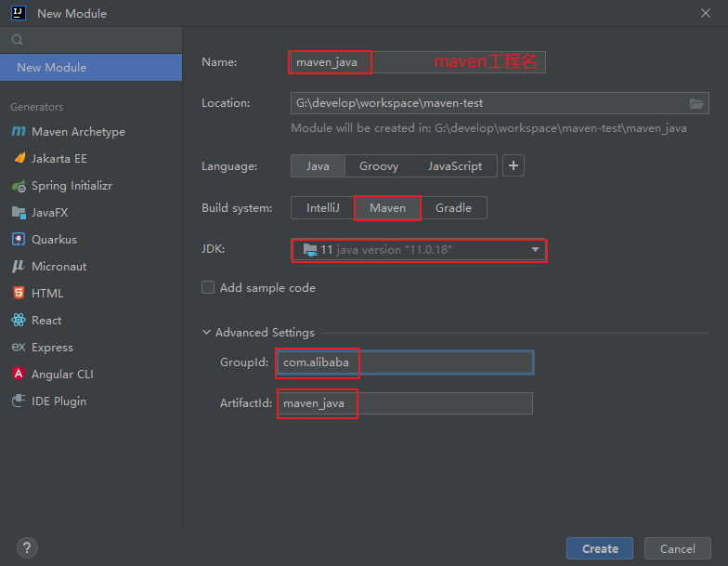Click the generators search field

[x=91, y=40]
